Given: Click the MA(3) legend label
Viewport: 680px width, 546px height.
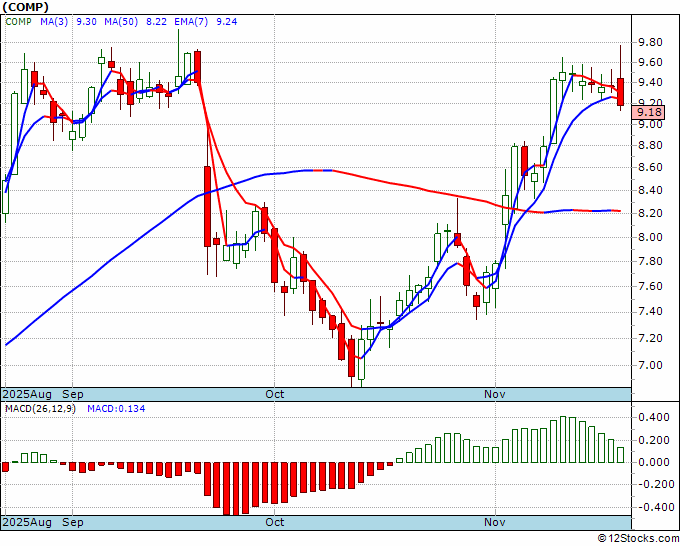Looking at the screenshot, I should pos(54,22).
